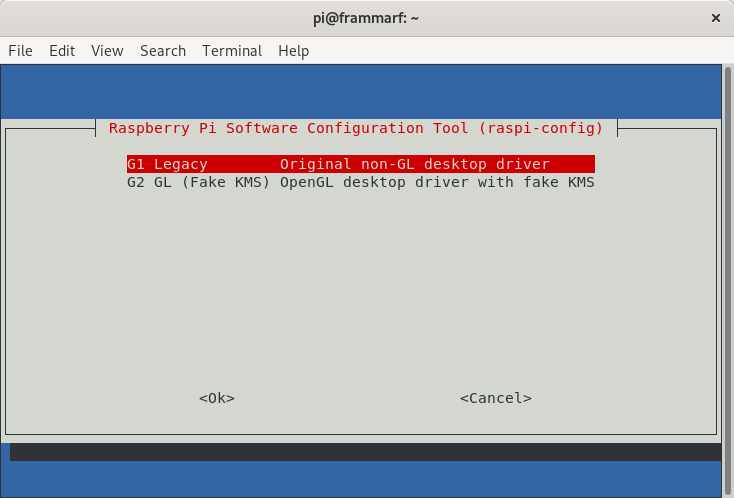734x498 pixels.
Task: Close the terminal window
Action: tap(716, 18)
